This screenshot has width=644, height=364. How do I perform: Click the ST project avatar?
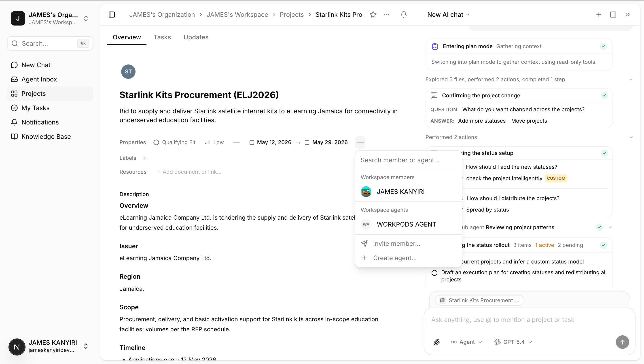[128, 72]
